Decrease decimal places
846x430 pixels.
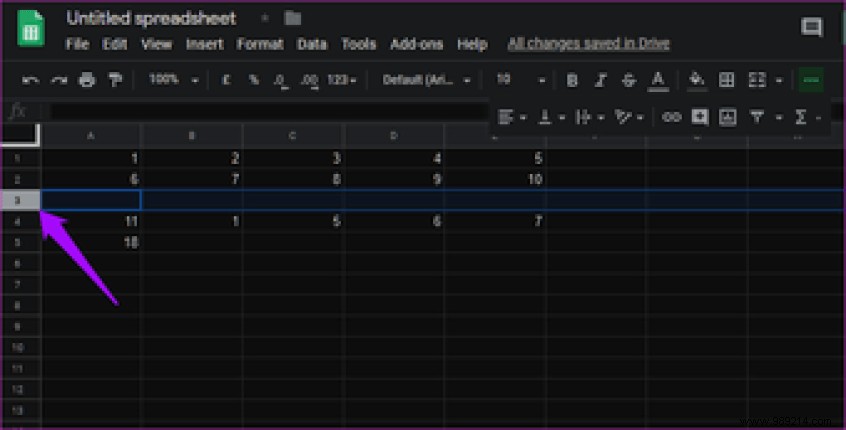tap(280, 80)
